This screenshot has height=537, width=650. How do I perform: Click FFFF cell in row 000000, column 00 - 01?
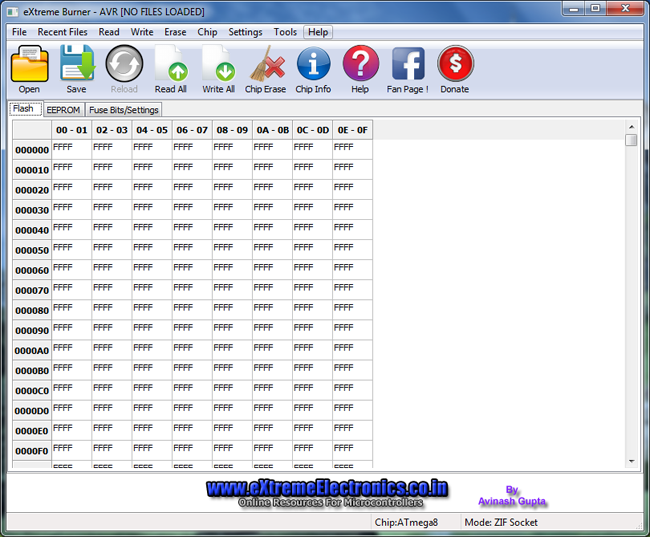71,150
